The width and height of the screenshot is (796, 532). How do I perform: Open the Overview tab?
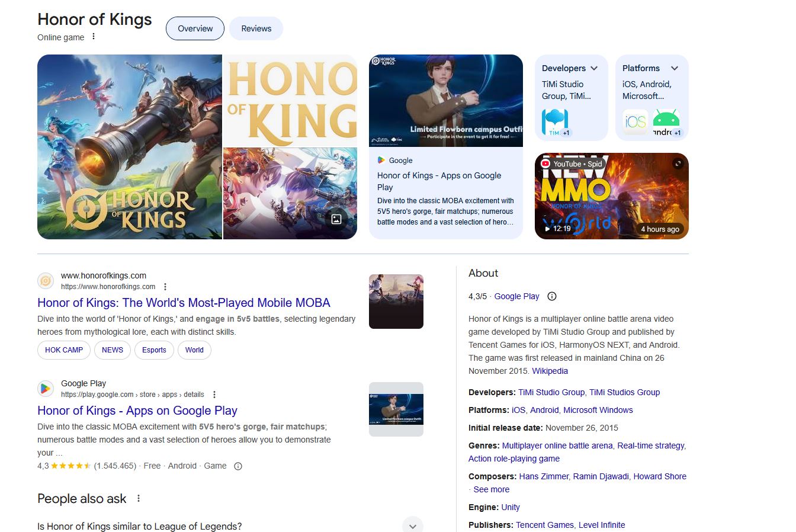point(195,28)
